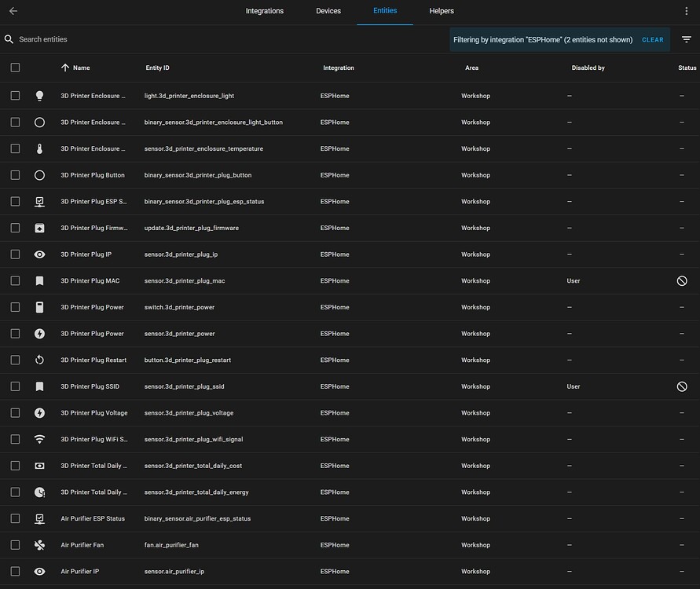Click the fan icon for Air Purifier Fan
The image size is (700, 589).
coord(40,545)
